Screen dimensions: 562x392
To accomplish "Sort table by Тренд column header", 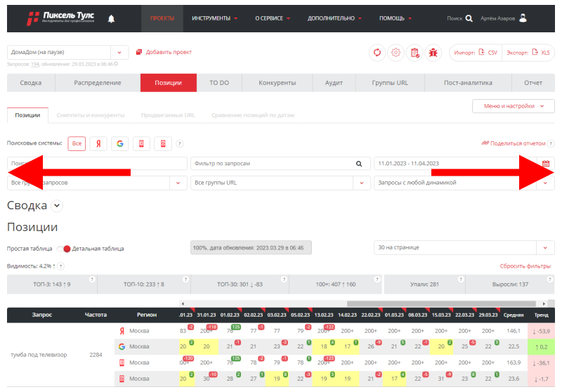I will pos(541,315).
